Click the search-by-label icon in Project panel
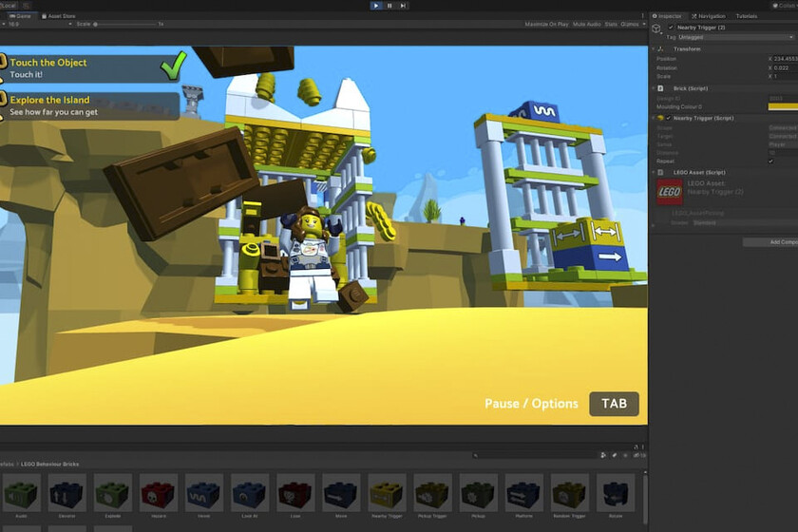Viewport: 798px width, 532px height. (615, 455)
